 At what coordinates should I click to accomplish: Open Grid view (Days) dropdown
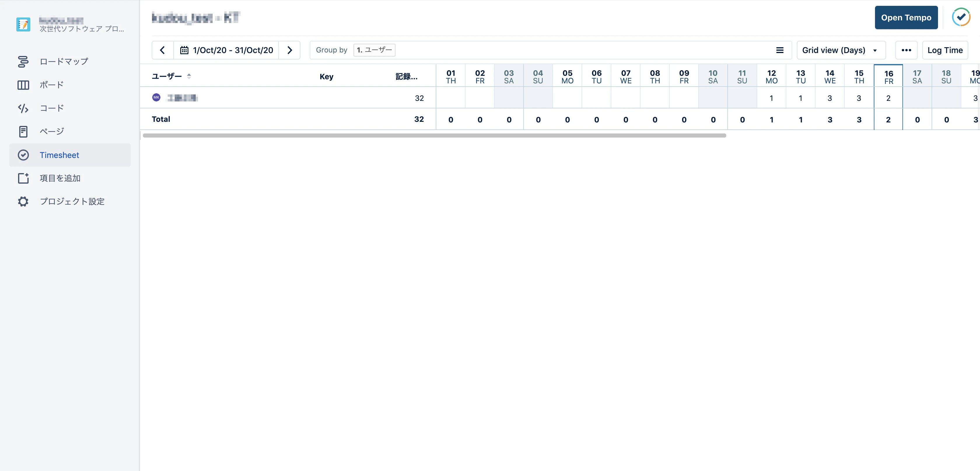841,50
